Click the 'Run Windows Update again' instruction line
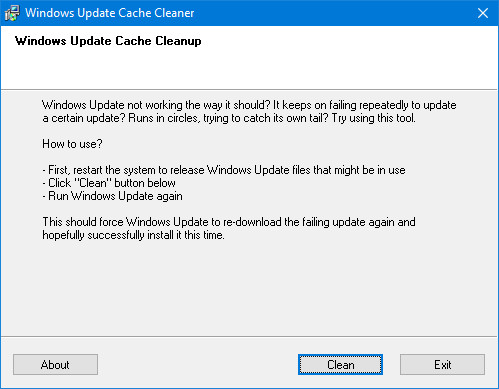The image size is (499, 389). click(x=112, y=196)
